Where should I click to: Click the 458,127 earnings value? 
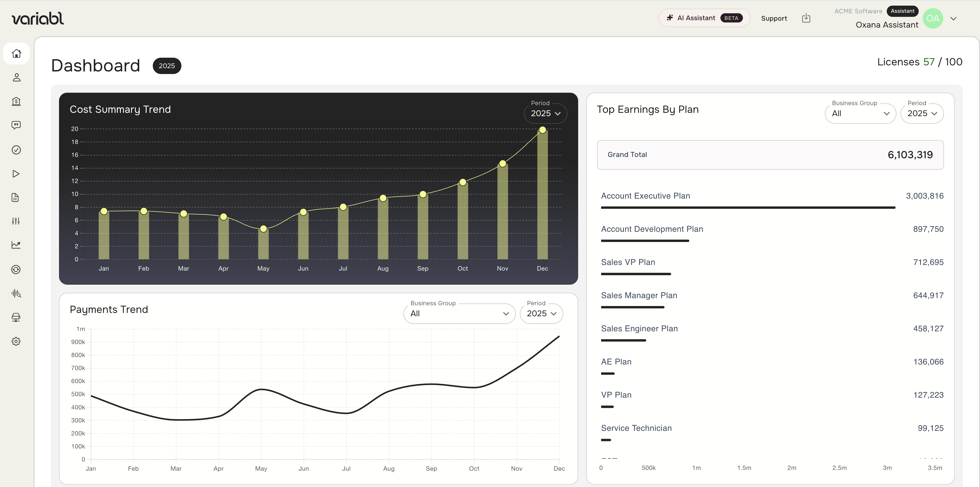pos(928,328)
